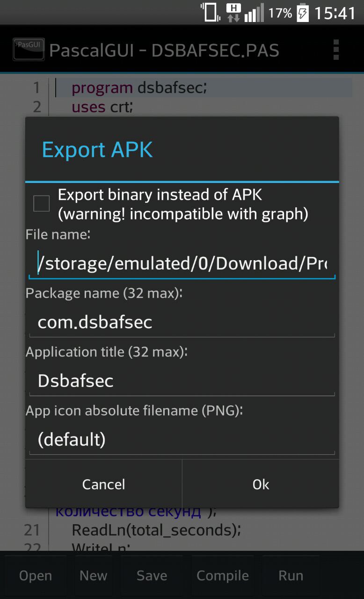
Task: Tap the ReadLn(total_seconds) code line
Action: pos(156,530)
